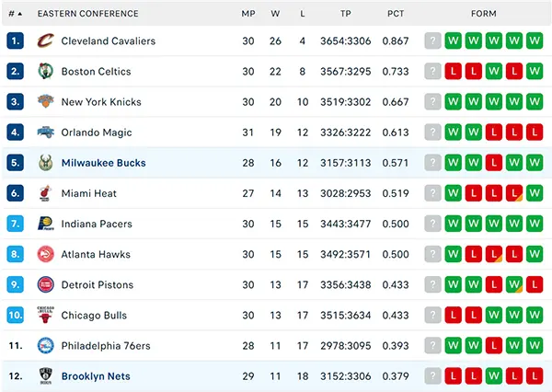Click the Boston Celtics shamrock logo
This screenshot has height=392, width=552.
46,71
